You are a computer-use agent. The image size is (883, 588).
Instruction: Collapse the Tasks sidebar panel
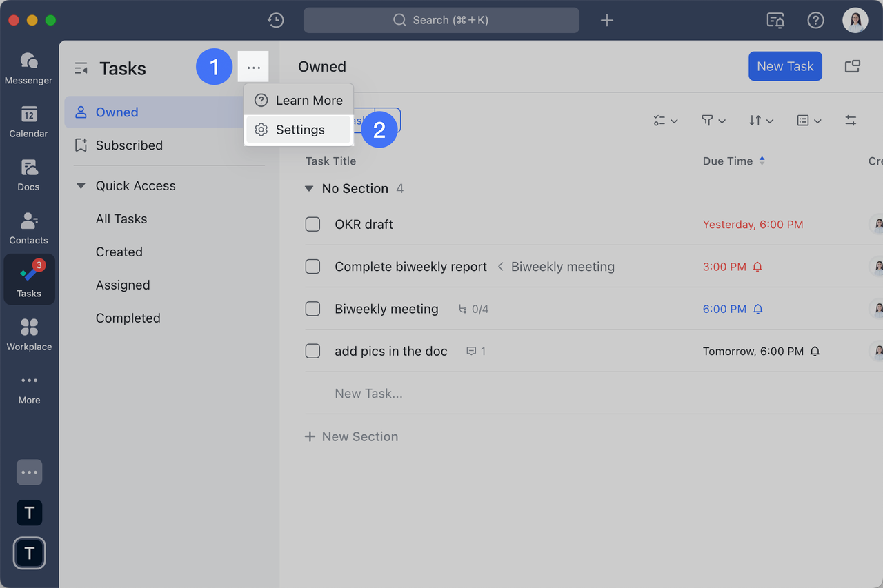coord(81,68)
